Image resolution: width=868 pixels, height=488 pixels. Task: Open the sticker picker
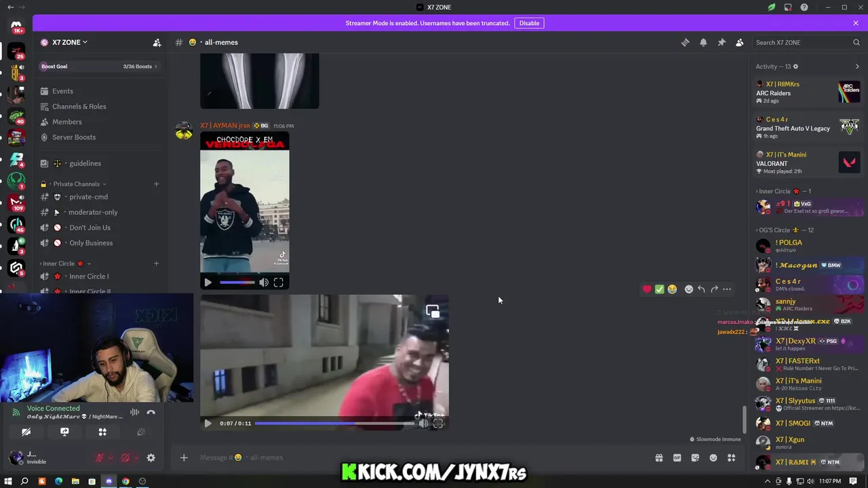[695, 457]
